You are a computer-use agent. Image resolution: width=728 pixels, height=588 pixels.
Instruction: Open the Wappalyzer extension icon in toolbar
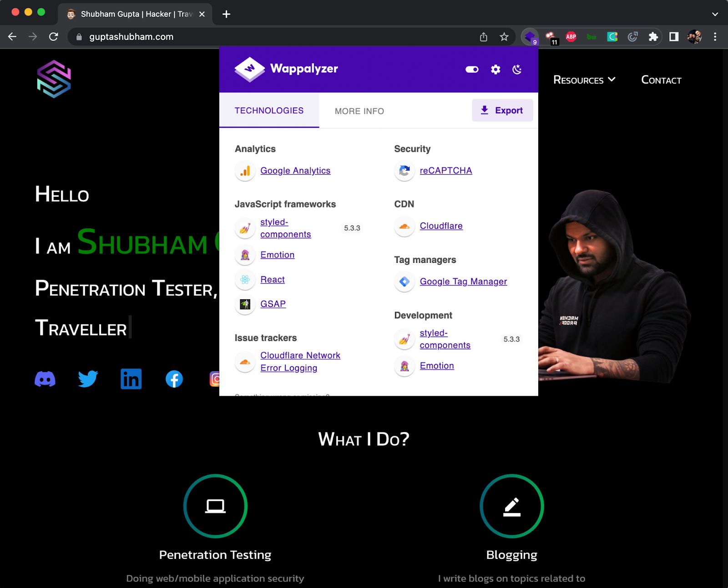click(x=530, y=37)
